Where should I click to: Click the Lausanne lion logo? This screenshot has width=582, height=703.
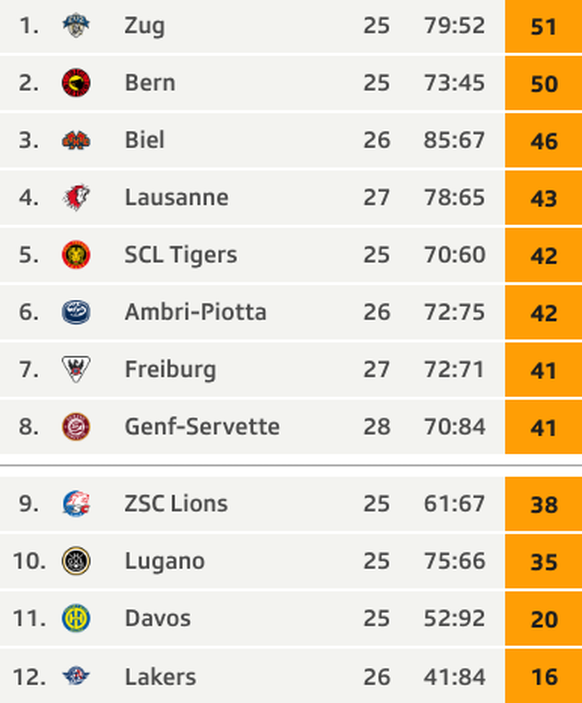coord(76,197)
